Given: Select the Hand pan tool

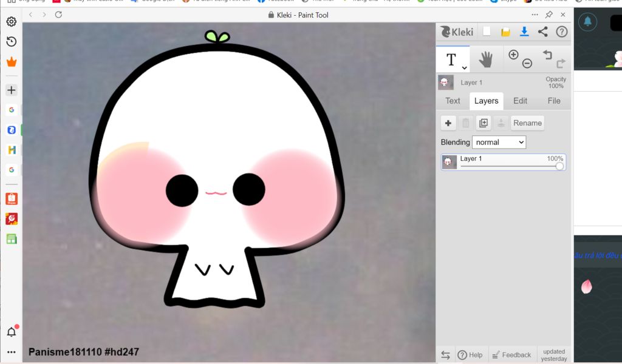Looking at the screenshot, I should (x=485, y=59).
